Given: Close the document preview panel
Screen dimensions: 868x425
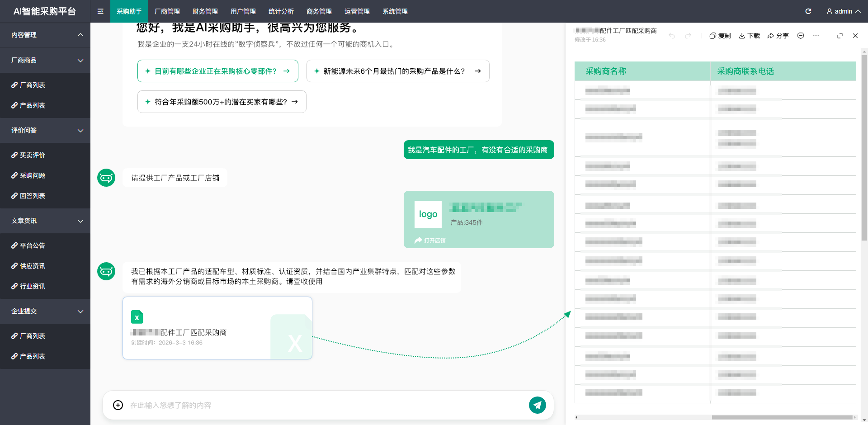Looking at the screenshot, I should click(855, 36).
